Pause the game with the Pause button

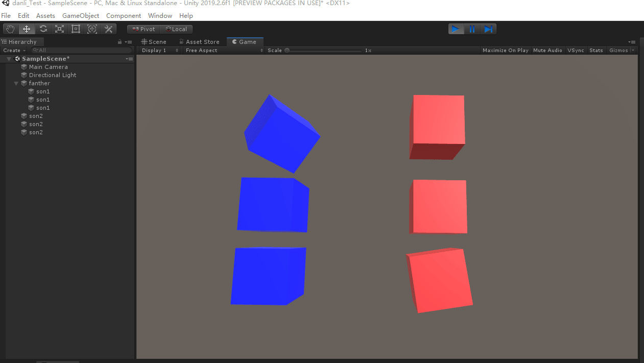coord(472,29)
